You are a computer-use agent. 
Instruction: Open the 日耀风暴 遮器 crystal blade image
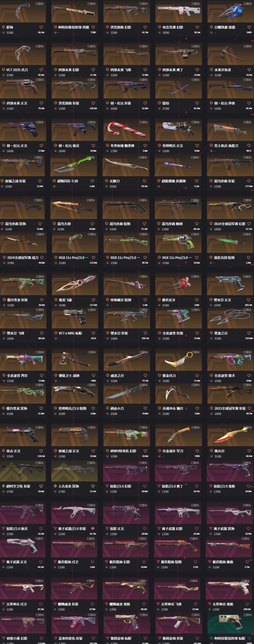(230, 11)
